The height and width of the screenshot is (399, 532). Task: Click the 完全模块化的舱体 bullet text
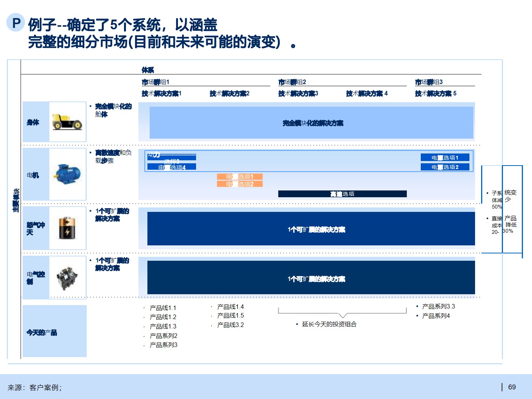(113, 110)
